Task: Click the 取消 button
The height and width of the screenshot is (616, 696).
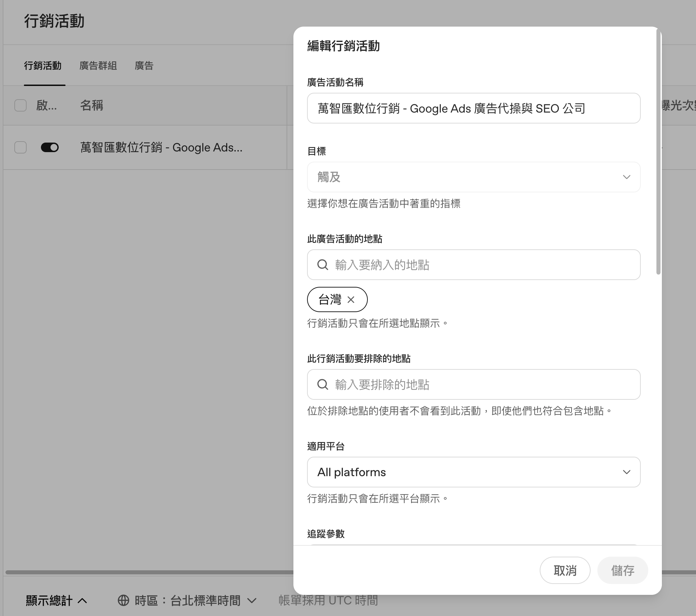Action: [565, 570]
